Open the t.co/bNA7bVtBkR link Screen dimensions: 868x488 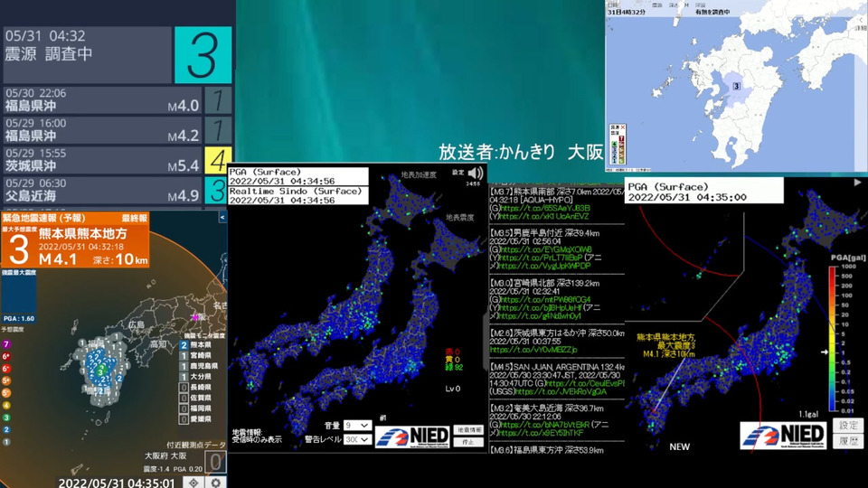point(545,425)
